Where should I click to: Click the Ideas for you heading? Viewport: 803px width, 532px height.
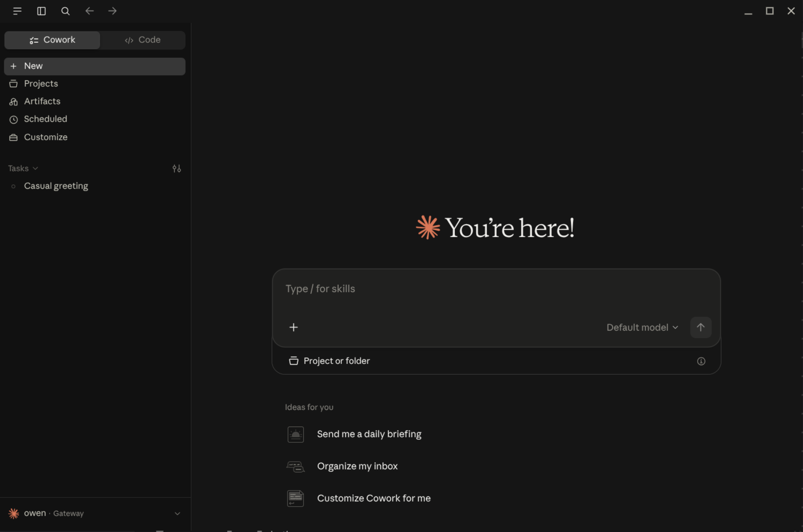tap(309, 408)
